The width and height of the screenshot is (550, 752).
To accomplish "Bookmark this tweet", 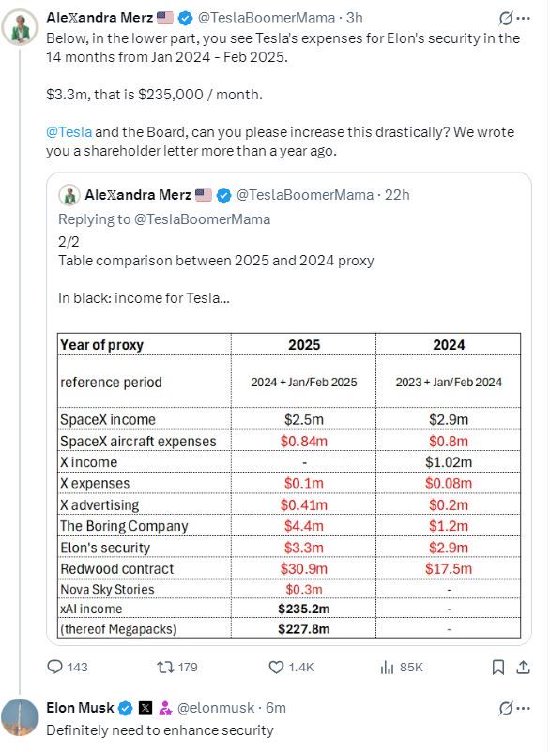I will coord(498,667).
